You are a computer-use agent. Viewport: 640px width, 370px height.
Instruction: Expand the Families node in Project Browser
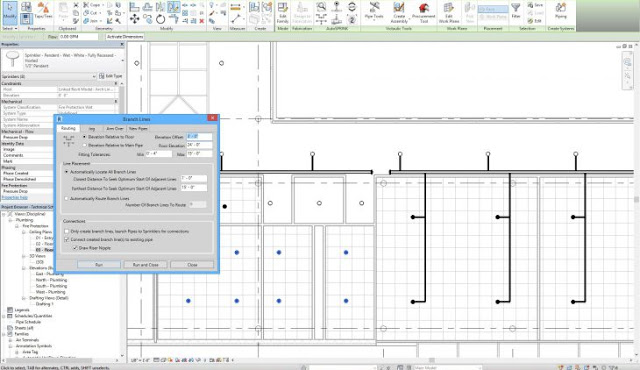(x=4, y=334)
